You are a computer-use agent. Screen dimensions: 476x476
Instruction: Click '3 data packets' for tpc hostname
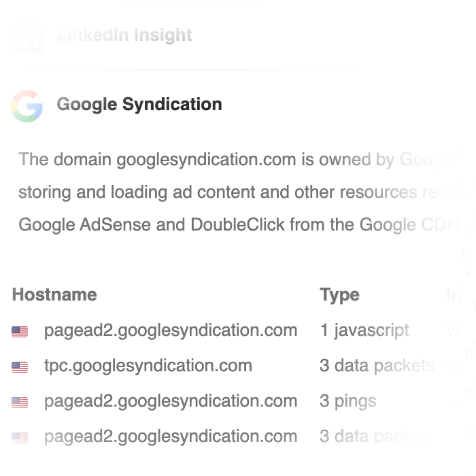(x=377, y=366)
